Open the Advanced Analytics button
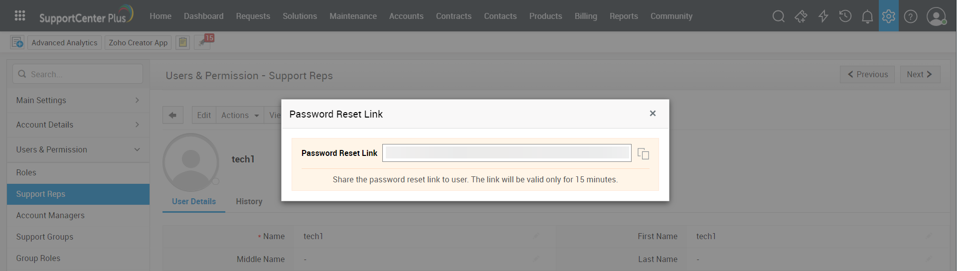Image resolution: width=980 pixels, height=271 pixels. (x=64, y=42)
